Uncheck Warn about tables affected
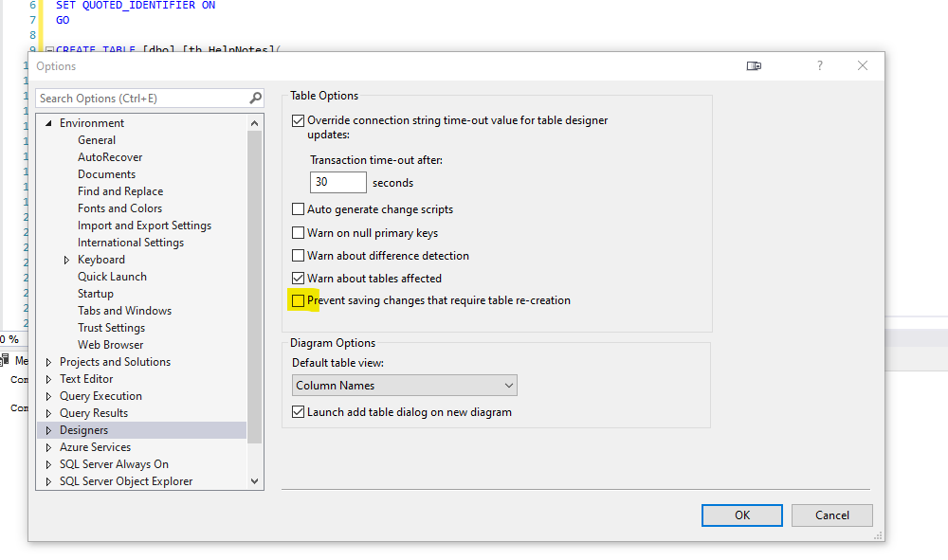948x560 pixels. click(x=299, y=279)
